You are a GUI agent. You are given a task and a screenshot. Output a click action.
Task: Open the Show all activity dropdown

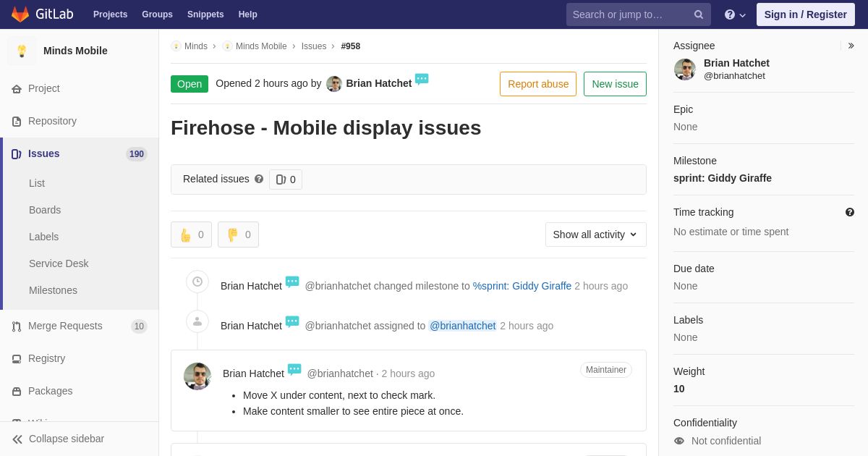pyautogui.click(x=595, y=235)
